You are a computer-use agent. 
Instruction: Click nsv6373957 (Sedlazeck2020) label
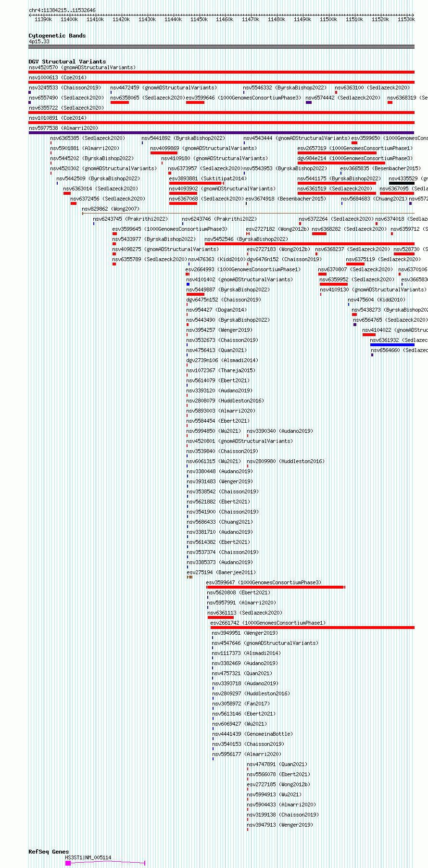point(205,168)
